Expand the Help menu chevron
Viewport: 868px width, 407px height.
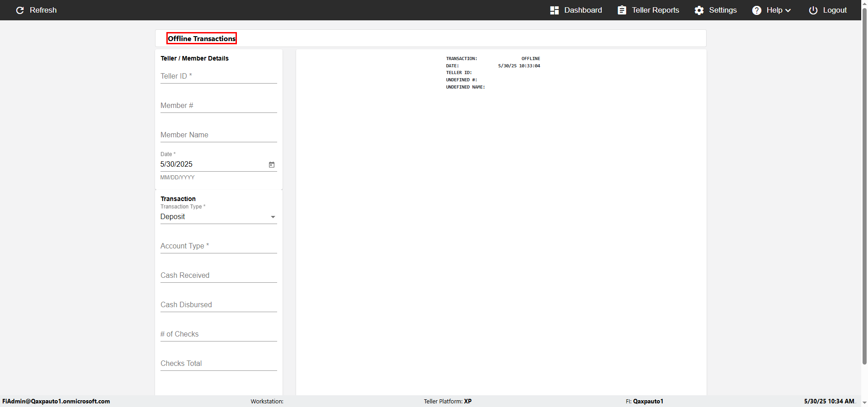click(788, 10)
